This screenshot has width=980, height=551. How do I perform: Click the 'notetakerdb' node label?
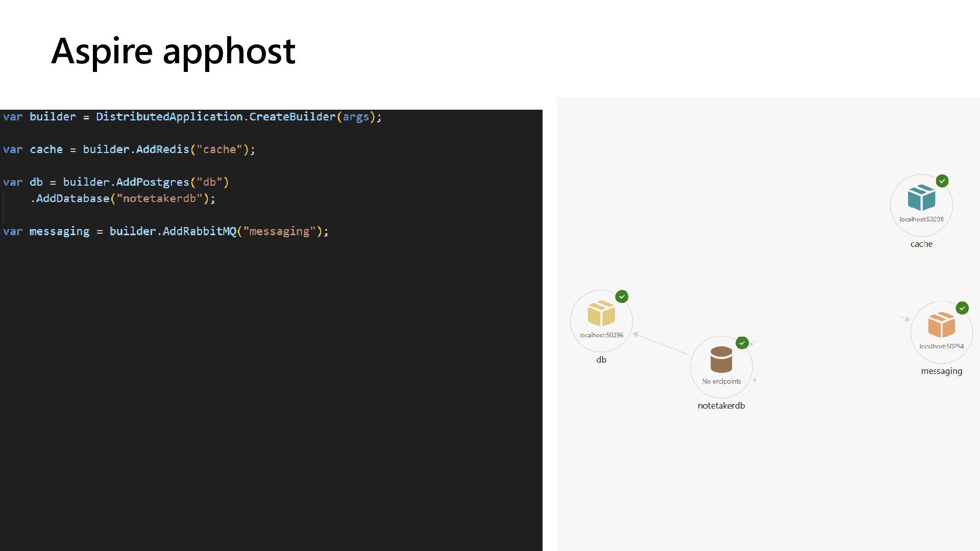click(x=721, y=406)
